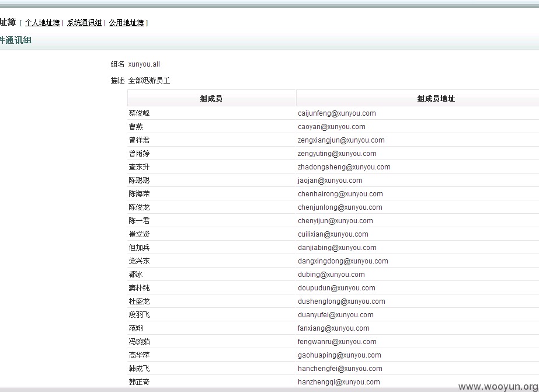The width and height of the screenshot is (539, 392).
Task: Select email zengyuting@xunyou.com
Action: point(337,154)
